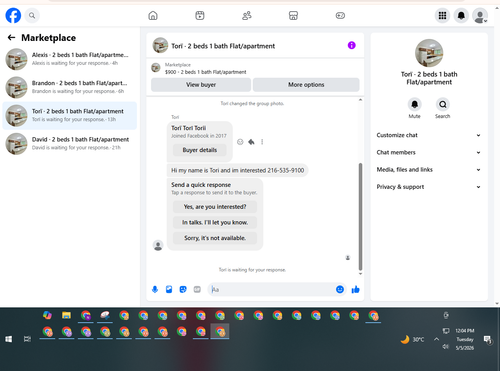500x371 pixels.
Task: Click the voice clip microphone icon
Action: click(155, 289)
